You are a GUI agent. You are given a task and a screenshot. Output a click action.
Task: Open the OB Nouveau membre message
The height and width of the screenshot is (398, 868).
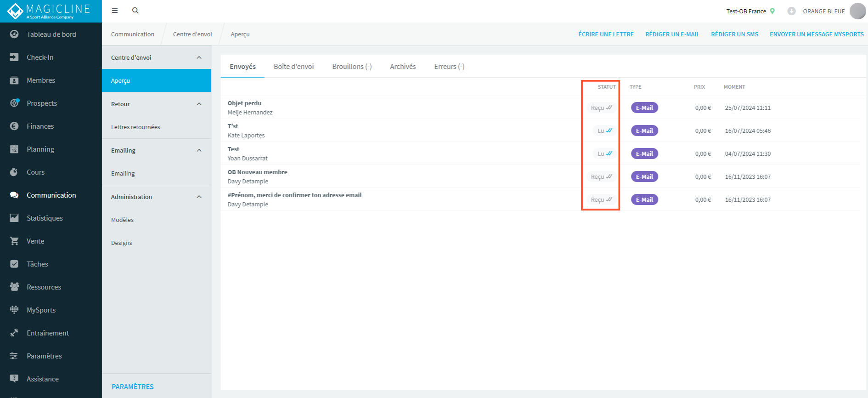(x=540, y=176)
